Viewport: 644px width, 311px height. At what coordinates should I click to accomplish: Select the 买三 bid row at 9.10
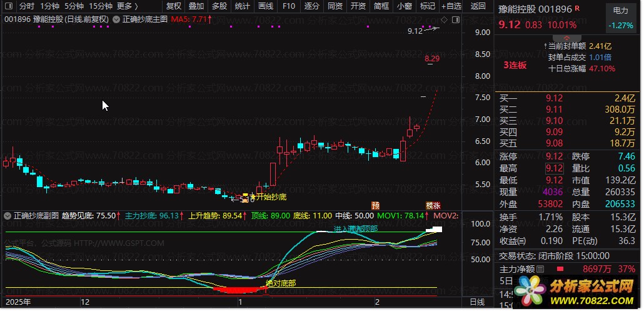coord(567,121)
